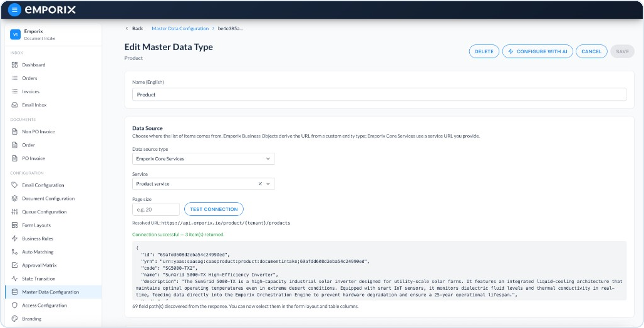Click the Save button

(x=622, y=52)
